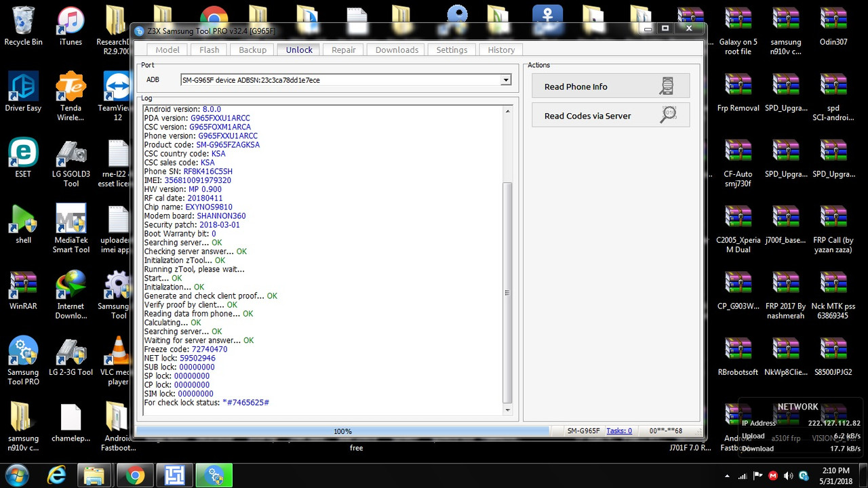This screenshot has width=868, height=488.
Task: Open Windows Explorer from the taskbar
Action: 96,475
